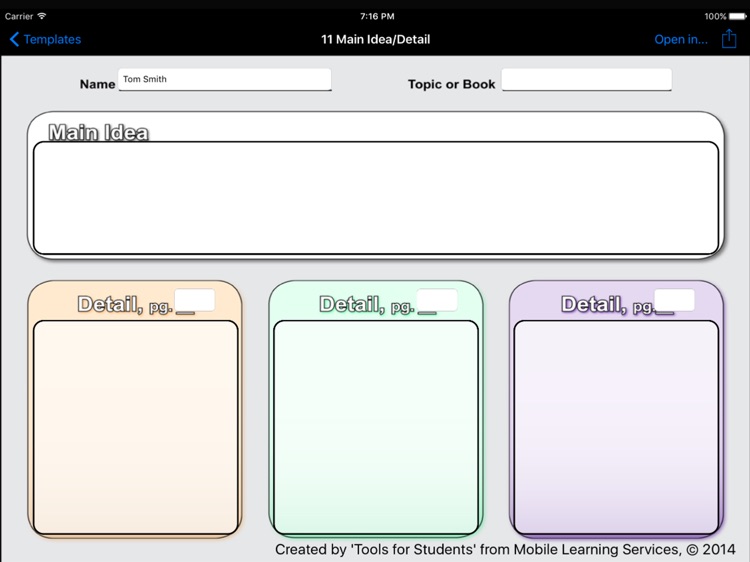Screen dimensions: 750x562
Task: Click the Topic or Book field
Action: [x=586, y=79]
